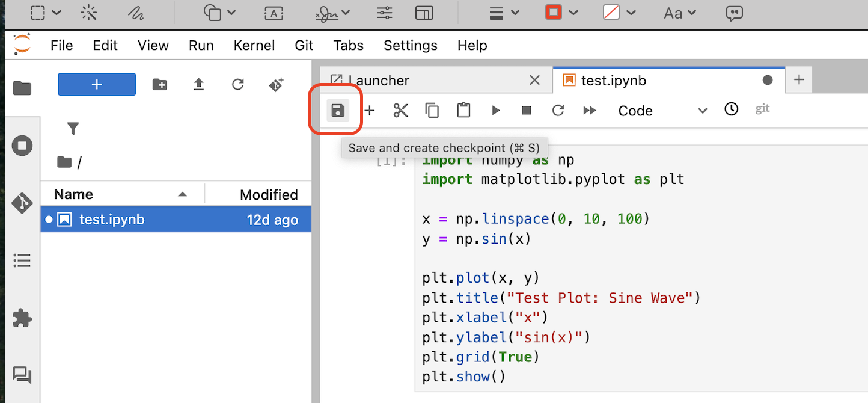Click the cell execution prompt [1]

(x=392, y=161)
